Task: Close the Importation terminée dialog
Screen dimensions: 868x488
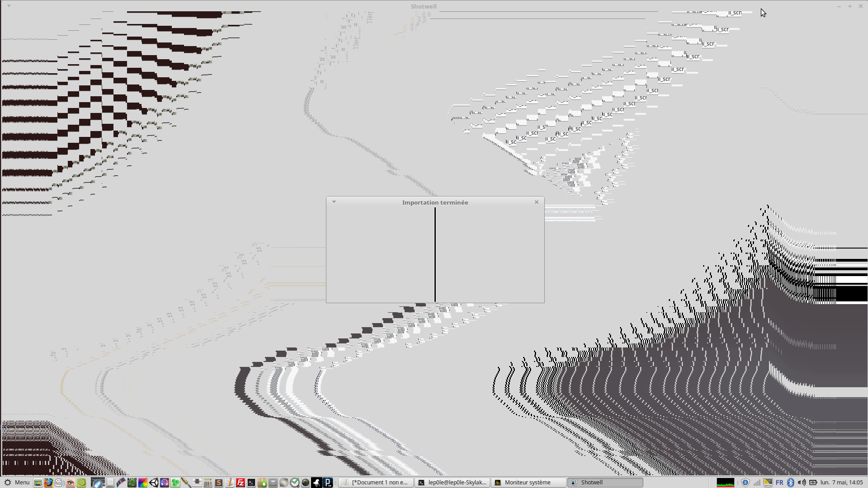Action: click(537, 202)
